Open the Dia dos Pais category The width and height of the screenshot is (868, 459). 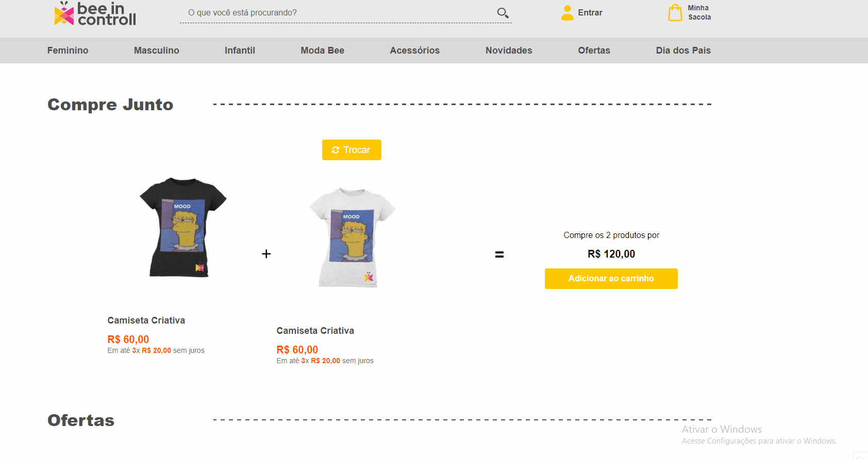(x=683, y=50)
